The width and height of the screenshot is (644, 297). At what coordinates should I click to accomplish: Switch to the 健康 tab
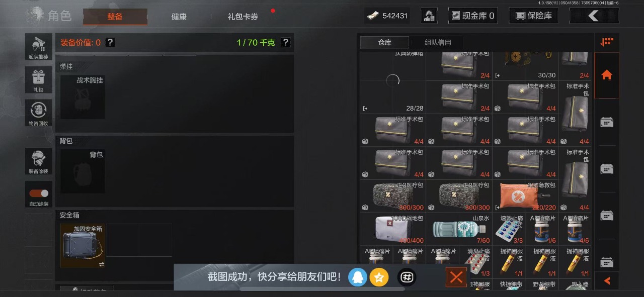coord(179,17)
